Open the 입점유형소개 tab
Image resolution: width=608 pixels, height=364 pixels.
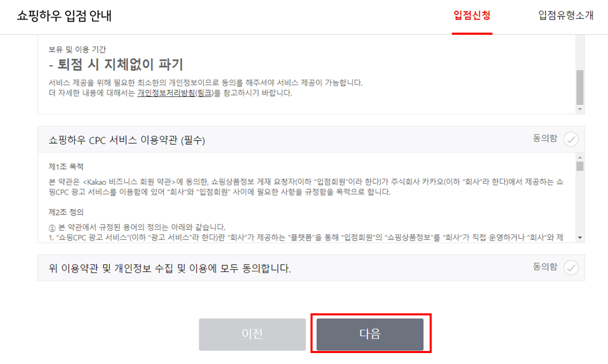tap(566, 15)
